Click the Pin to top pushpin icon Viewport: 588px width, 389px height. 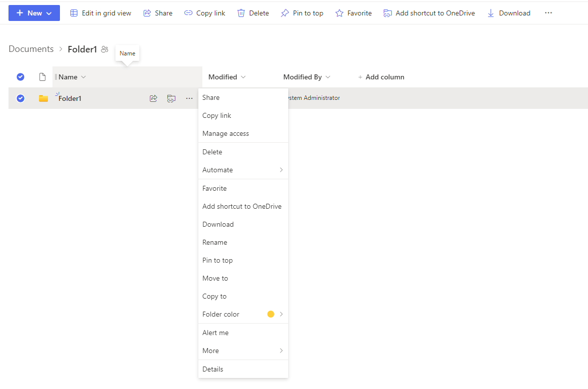point(285,13)
